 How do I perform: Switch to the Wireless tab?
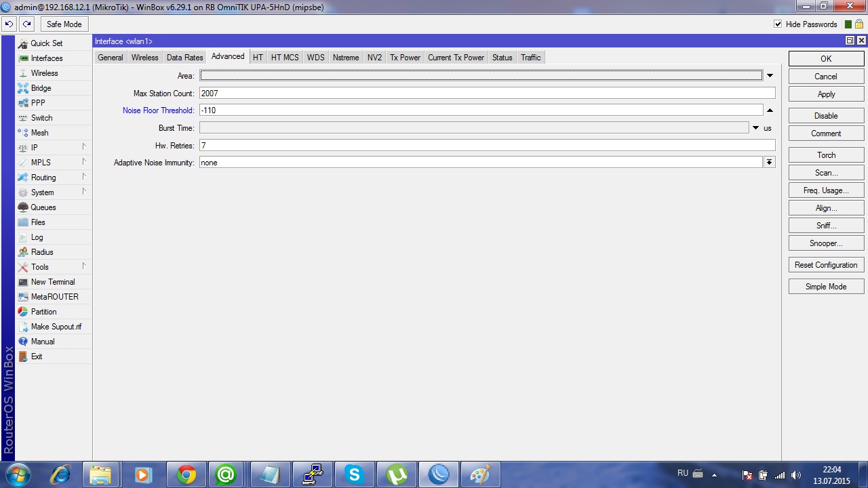(144, 58)
